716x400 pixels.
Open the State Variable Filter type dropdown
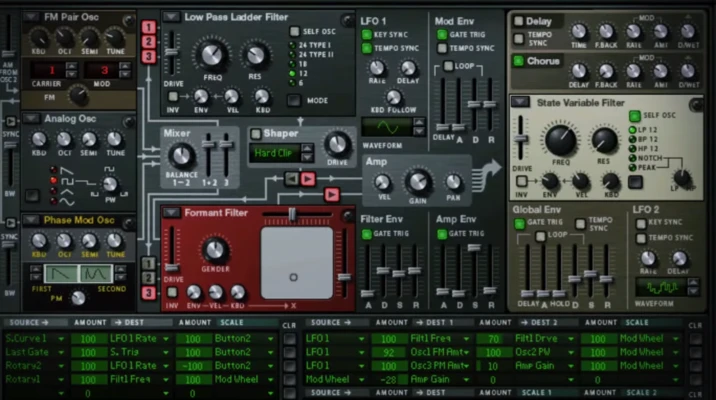tap(520, 102)
